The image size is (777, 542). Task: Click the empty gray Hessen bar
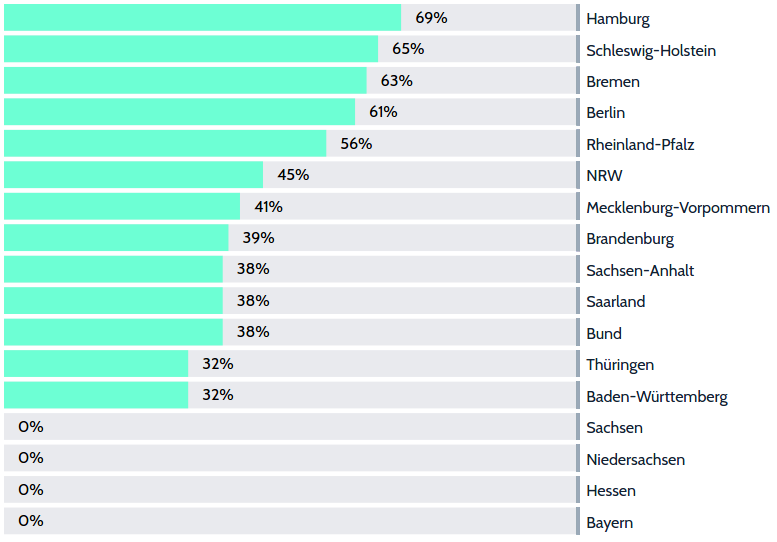click(300, 490)
